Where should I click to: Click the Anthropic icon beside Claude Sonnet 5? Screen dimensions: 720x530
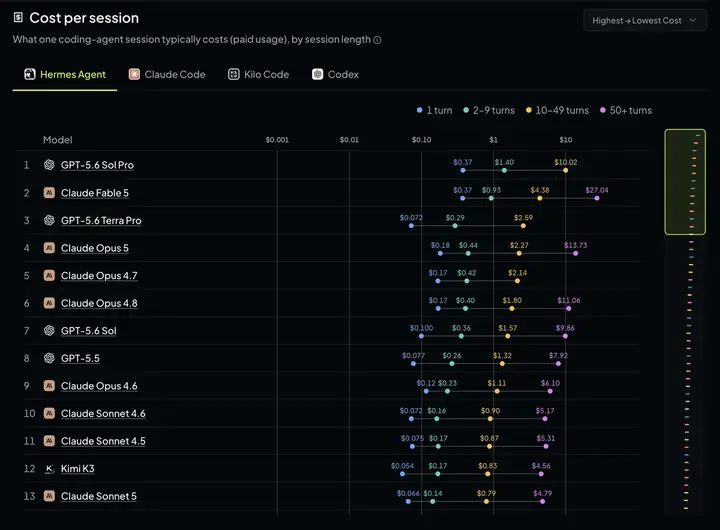pyautogui.click(x=49, y=496)
